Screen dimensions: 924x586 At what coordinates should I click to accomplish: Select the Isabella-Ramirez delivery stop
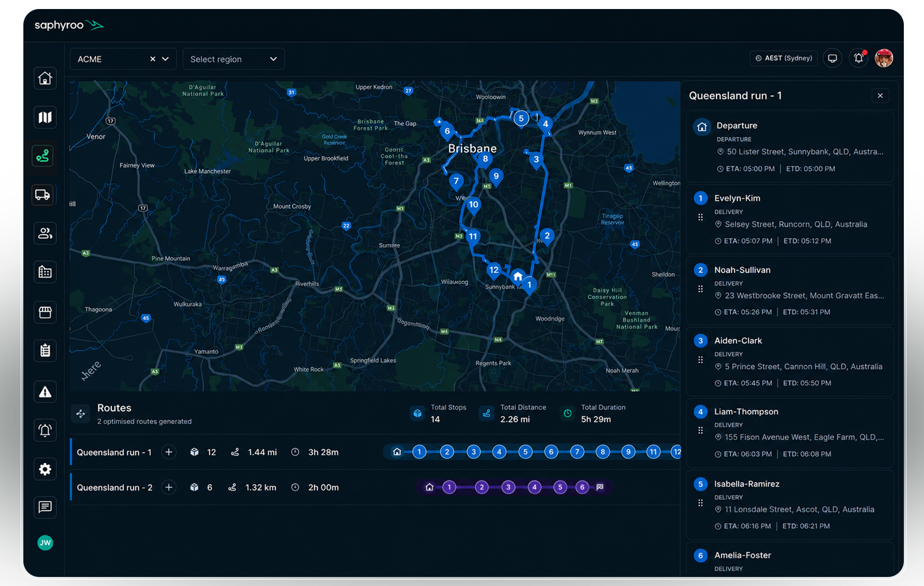790,505
